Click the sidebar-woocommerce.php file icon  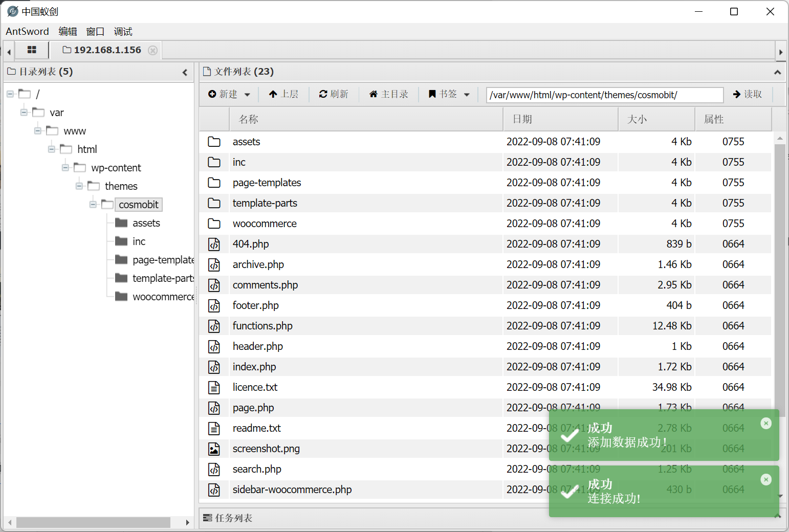[214, 490]
